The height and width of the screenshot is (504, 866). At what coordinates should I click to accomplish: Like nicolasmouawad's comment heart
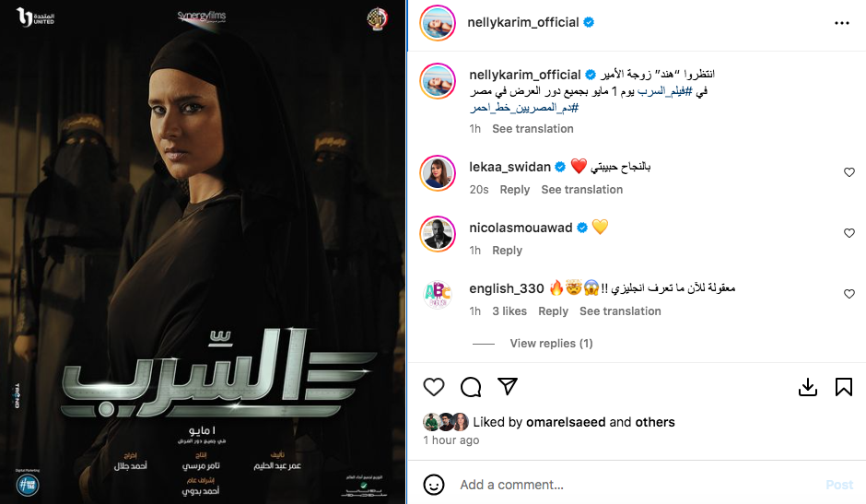(849, 233)
